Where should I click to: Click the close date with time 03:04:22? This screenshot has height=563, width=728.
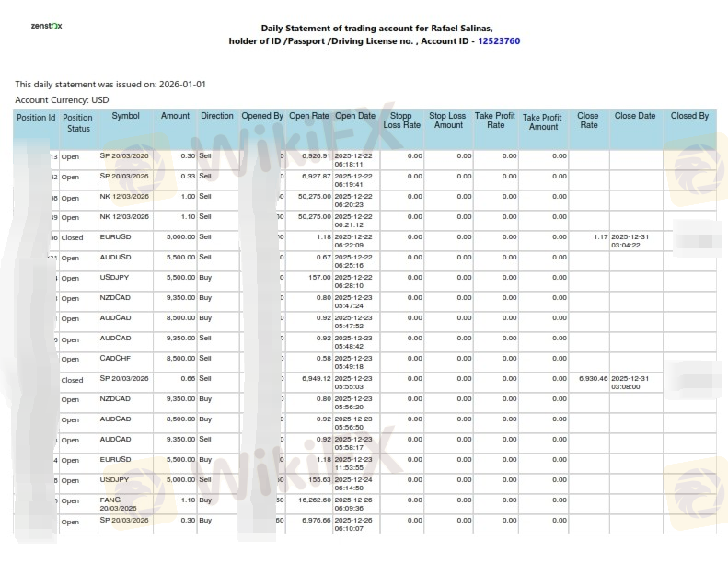point(636,241)
